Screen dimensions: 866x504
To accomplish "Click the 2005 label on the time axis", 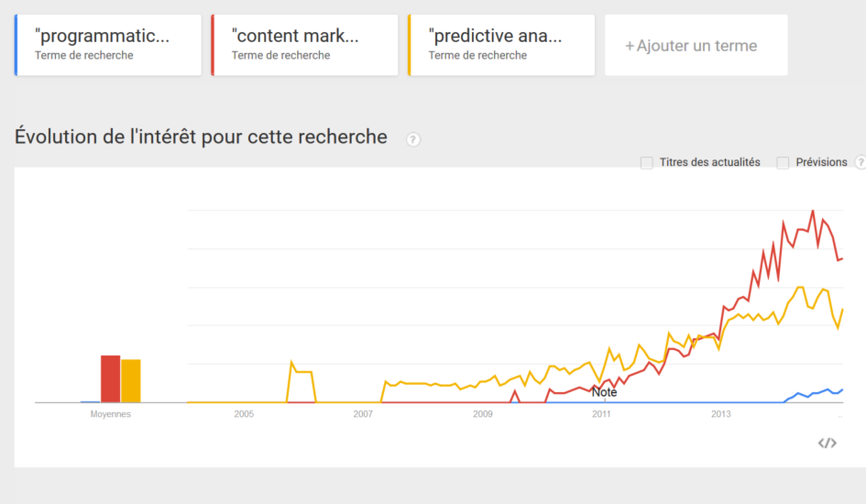I will [244, 414].
